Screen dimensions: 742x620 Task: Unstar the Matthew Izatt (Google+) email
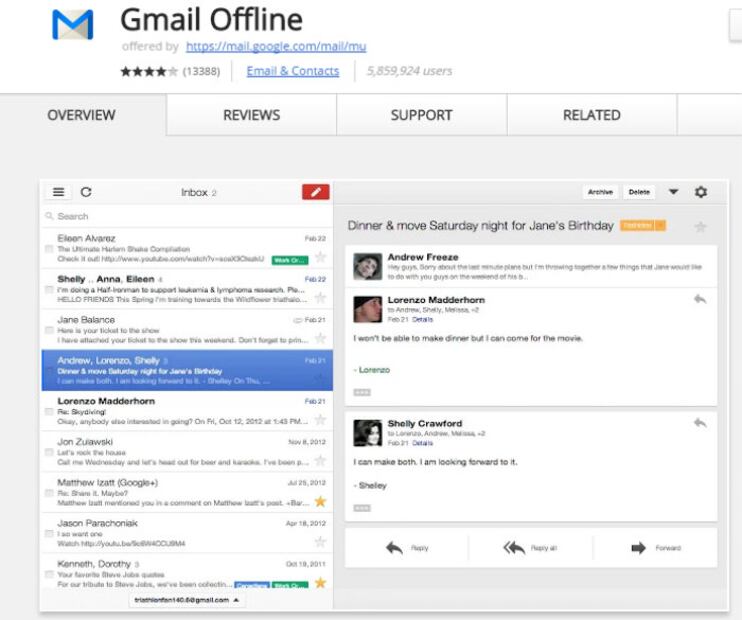(x=320, y=501)
